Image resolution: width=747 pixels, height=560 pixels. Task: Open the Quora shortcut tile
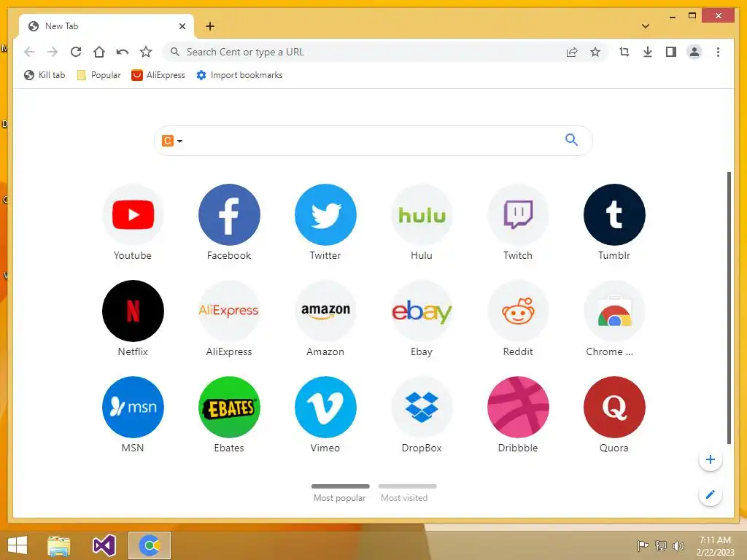(x=614, y=407)
